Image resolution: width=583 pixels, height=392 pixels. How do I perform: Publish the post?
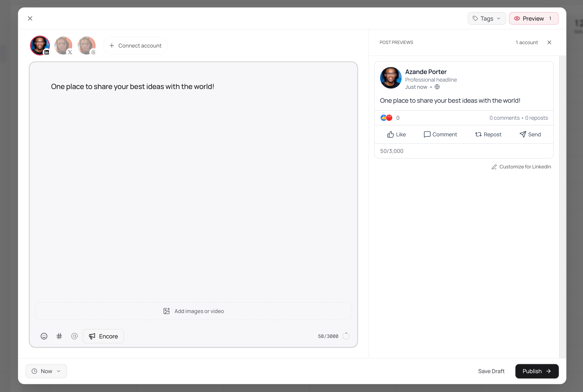tap(537, 371)
